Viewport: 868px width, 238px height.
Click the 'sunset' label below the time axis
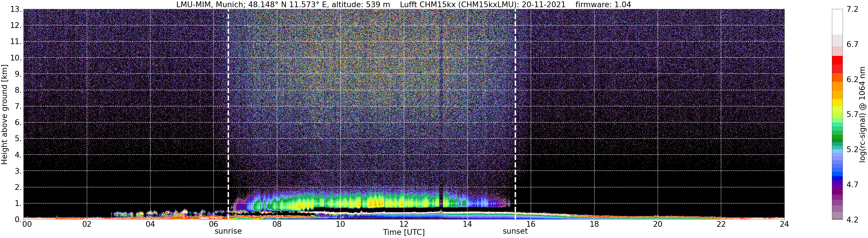coord(515,231)
